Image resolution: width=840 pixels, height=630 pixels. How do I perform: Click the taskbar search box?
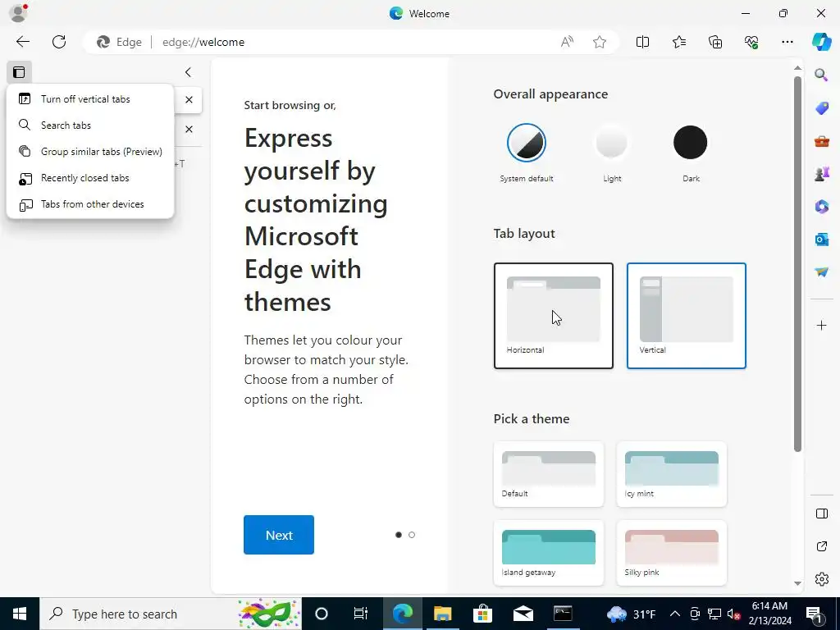pos(171,614)
